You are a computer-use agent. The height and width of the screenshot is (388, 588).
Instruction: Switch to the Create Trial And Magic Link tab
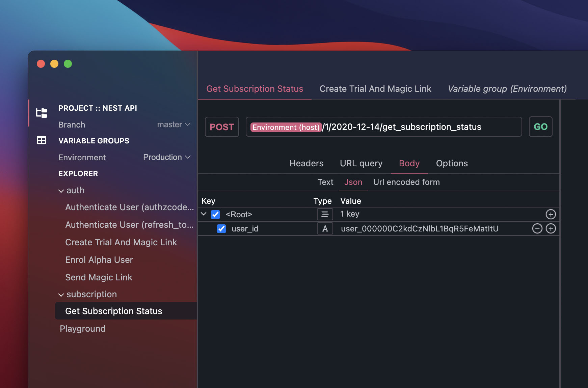pyautogui.click(x=375, y=89)
